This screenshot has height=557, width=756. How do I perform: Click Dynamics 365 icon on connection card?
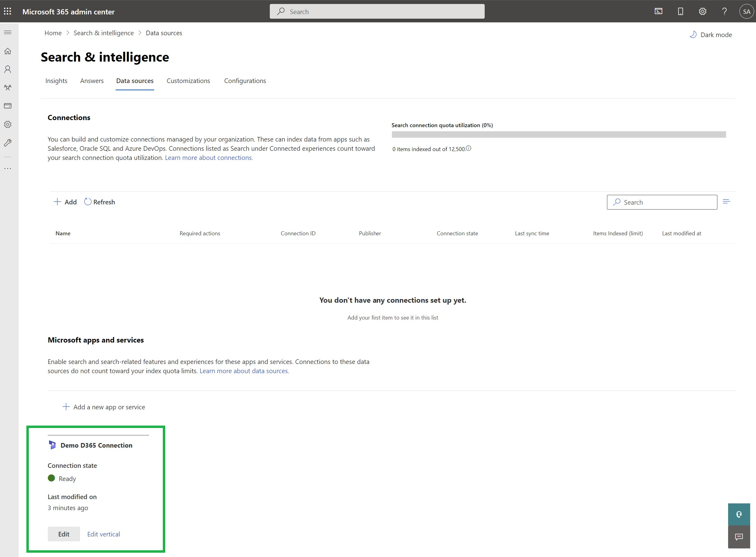pyautogui.click(x=52, y=445)
